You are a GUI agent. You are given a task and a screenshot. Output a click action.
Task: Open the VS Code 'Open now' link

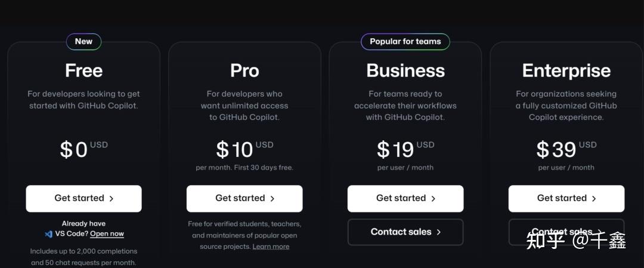107,234
